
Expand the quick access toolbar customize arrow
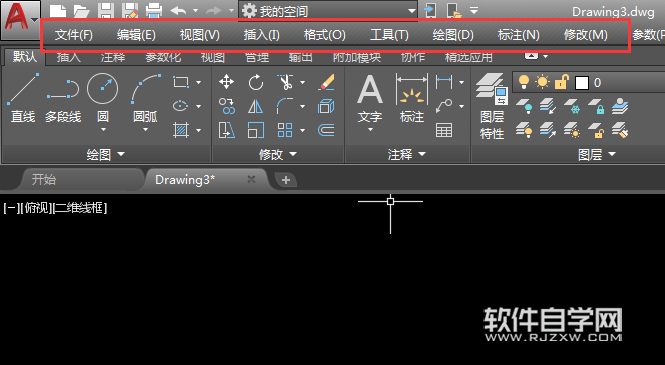(x=474, y=10)
